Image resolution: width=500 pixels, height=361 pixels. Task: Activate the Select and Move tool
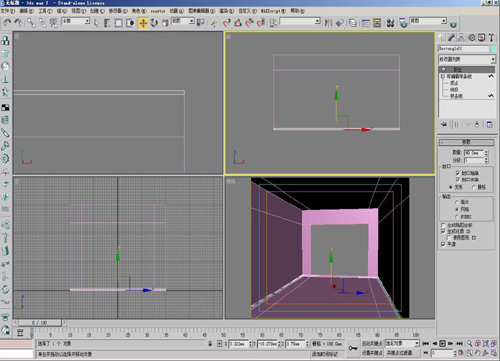[x=143, y=23]
